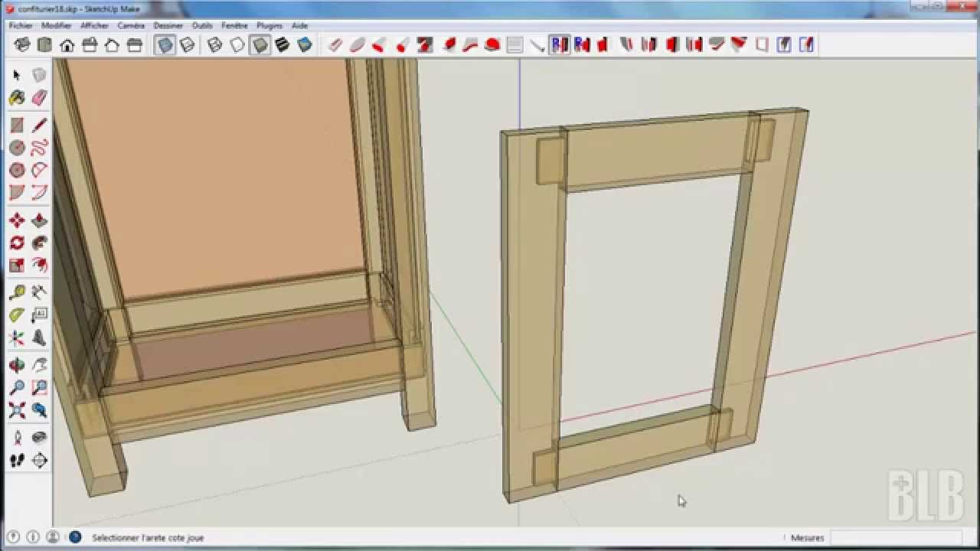Open the Caméra menu
Viewport: 980px width, 551px height.
tap(131, 25)
